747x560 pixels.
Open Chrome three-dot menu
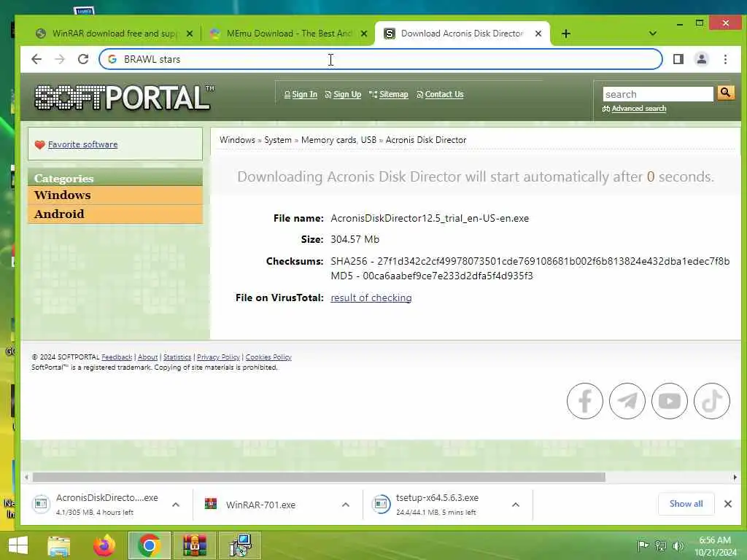726,59
